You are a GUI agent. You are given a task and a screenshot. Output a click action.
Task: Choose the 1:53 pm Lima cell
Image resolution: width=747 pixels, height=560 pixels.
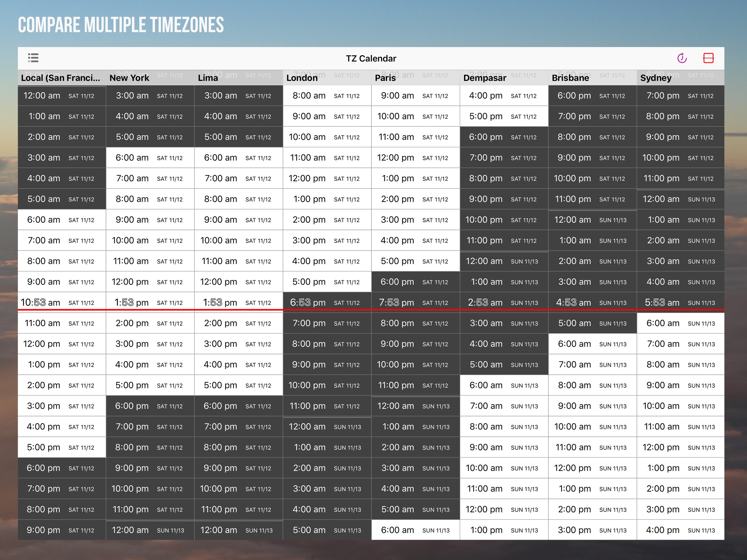tap(239, 302)
